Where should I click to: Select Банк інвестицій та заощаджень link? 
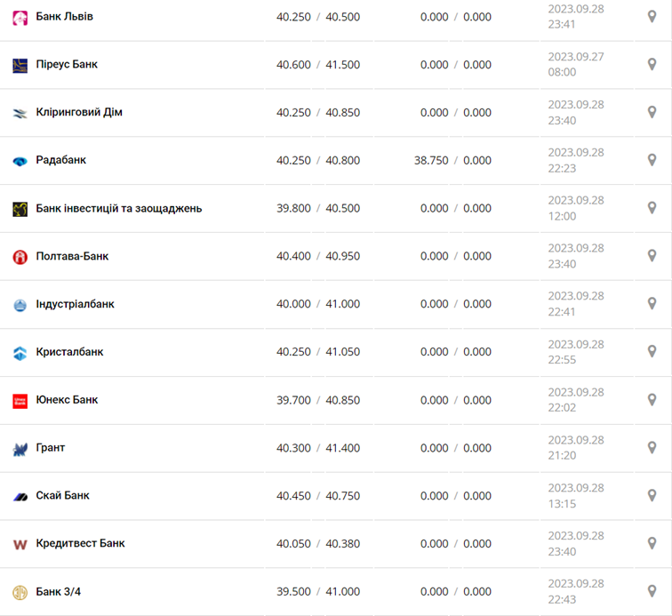point(118,208)
